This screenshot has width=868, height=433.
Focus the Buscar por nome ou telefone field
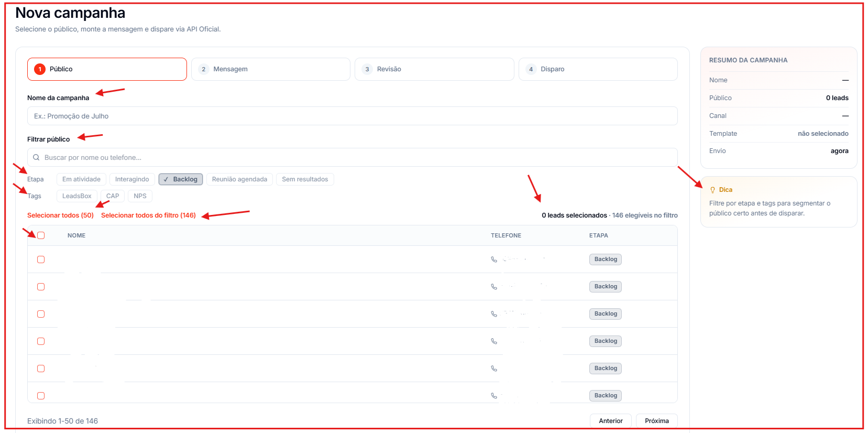point(353,157)
